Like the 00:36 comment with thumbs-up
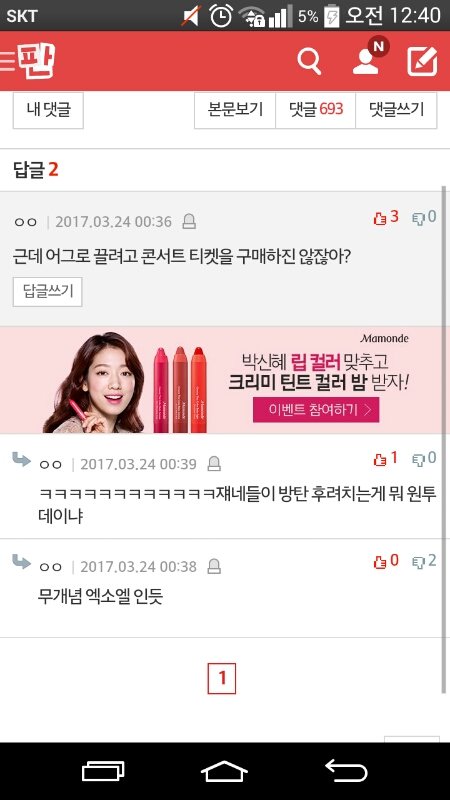The height and width of the screenshot is (800, 450). pos(386,217)
